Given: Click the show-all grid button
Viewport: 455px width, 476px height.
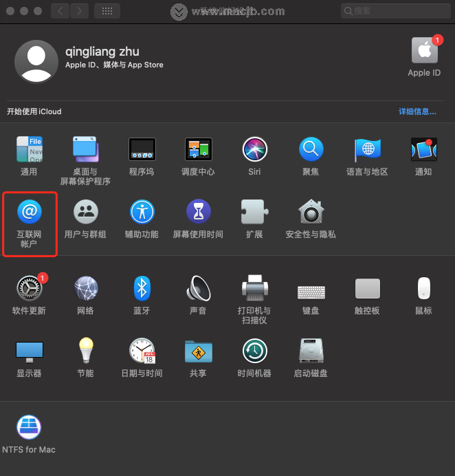Looking at the screenshot, I should click(107, 11).
